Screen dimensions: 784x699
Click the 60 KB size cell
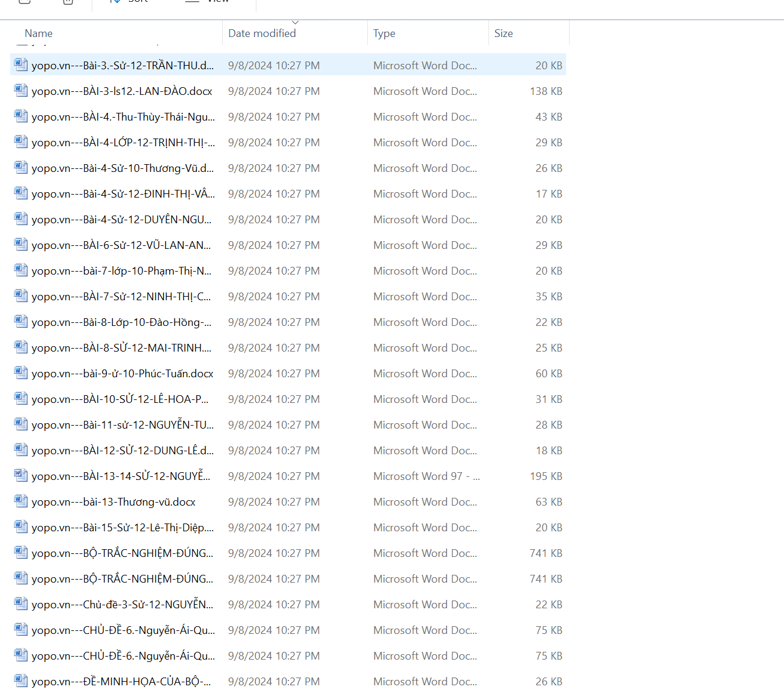(x=549, y=374)
